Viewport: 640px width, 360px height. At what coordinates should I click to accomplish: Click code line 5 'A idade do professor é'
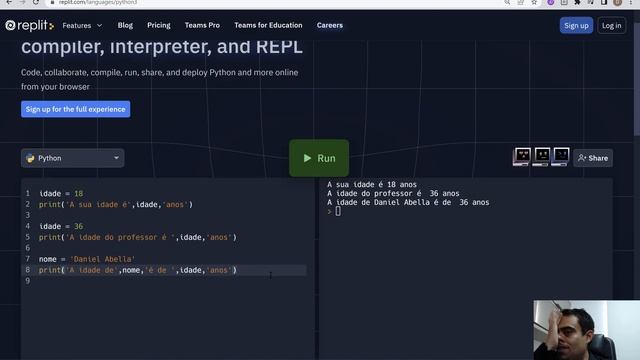click(x=138, y=237)
